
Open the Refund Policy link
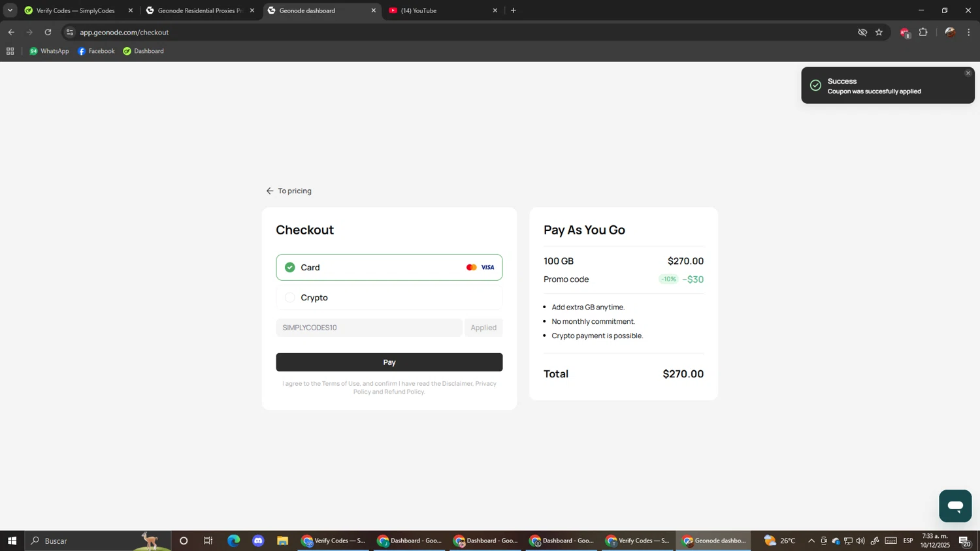tap(404, 392)
